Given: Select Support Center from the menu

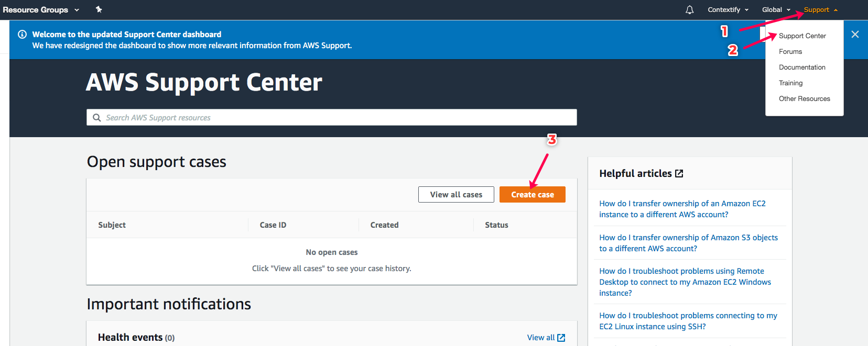Looking at the screenshot, I should pyautogui.click(x=802, y=36).
